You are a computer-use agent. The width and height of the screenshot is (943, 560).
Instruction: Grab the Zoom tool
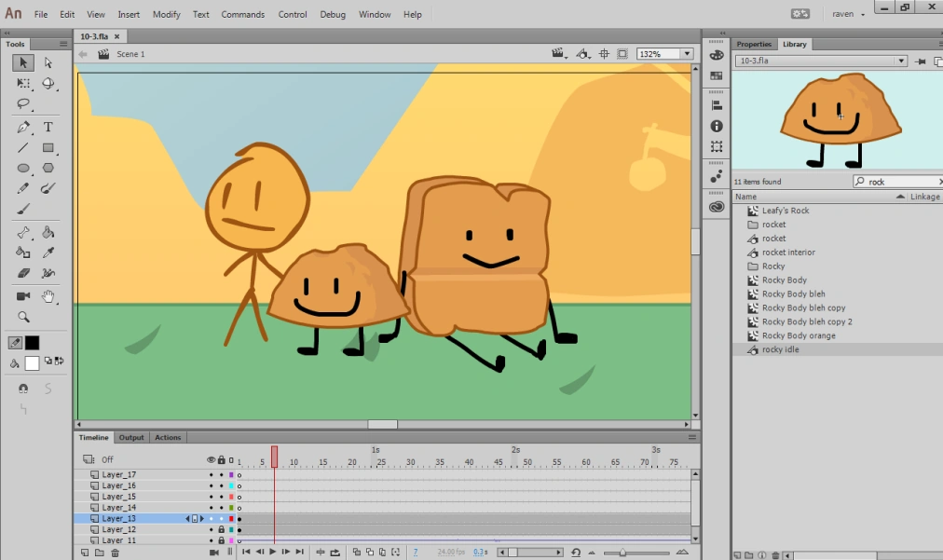pos(22,317)
